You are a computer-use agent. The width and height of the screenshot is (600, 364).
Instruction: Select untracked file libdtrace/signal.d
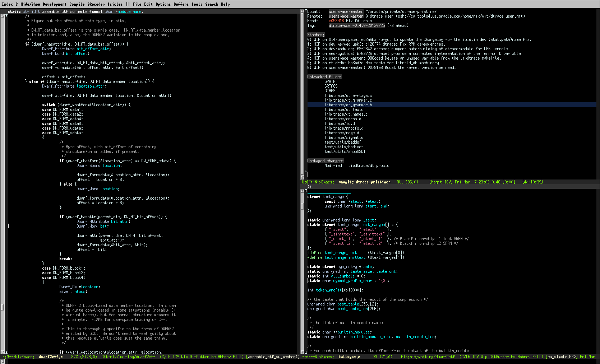(x=344, y=137)
